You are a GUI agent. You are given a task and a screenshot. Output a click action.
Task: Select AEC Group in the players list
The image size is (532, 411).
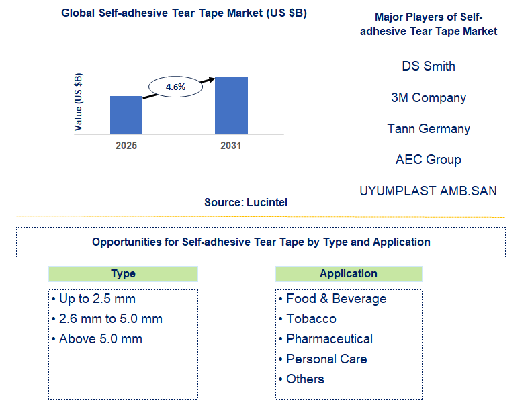tap(429, 160)
